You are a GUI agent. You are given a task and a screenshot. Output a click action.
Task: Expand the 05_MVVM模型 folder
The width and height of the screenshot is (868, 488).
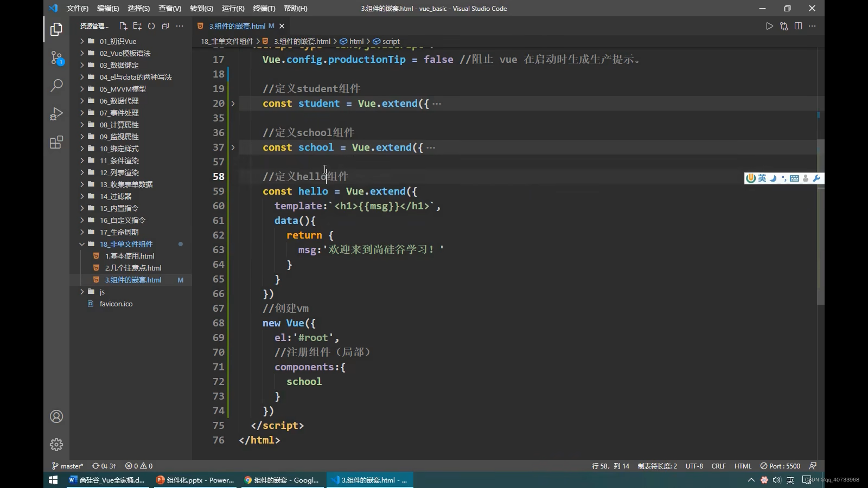(131, 89)
